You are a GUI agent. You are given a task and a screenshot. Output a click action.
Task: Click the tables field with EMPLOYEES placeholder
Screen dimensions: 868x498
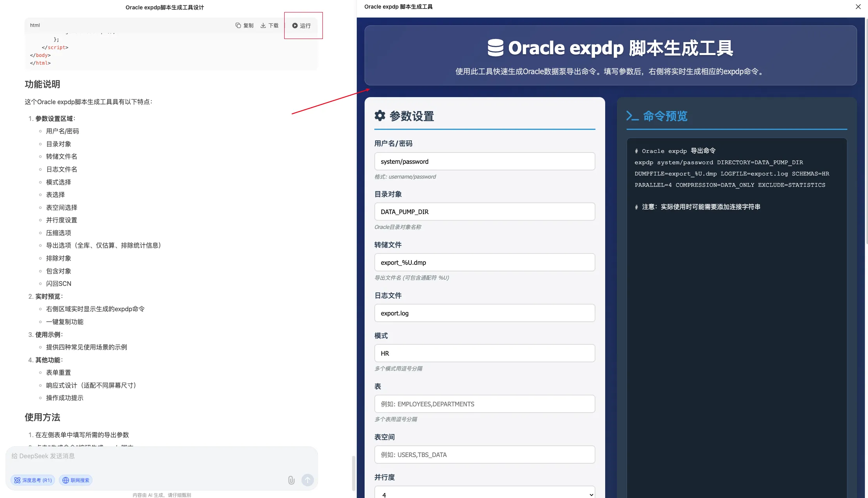(x=484, y=404)
